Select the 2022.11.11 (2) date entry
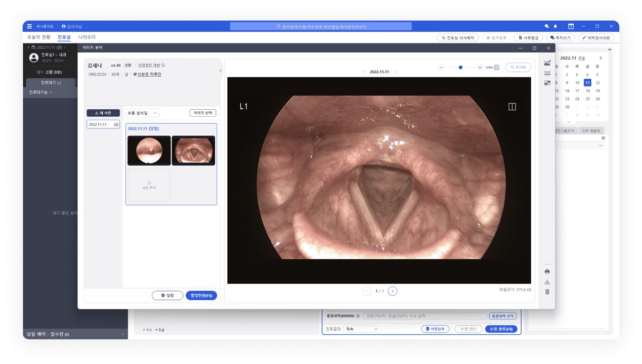The width and height of the screenshot is (642, 364). (x=103, y=124)
